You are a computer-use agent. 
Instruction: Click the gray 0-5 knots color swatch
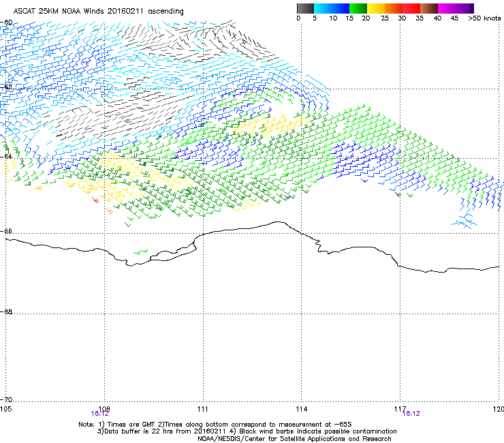(x=305, y=8)
